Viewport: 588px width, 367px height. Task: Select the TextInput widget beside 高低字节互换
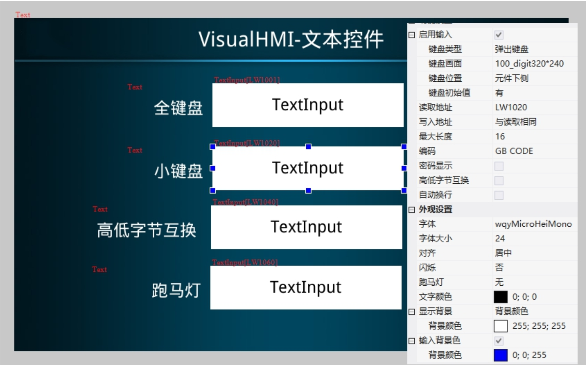point(306,227)
